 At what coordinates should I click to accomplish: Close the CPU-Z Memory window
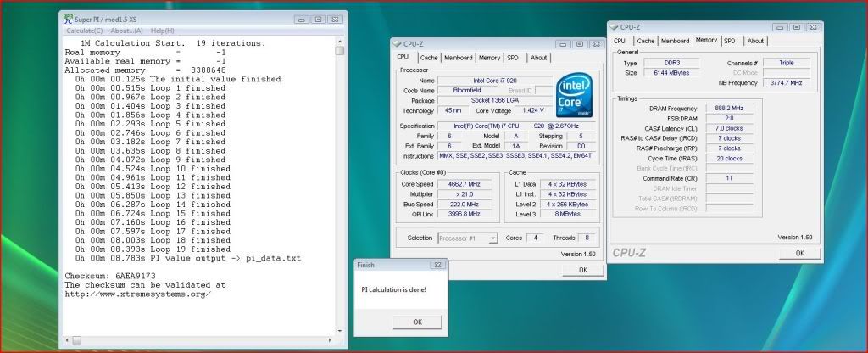click(813, 27)
